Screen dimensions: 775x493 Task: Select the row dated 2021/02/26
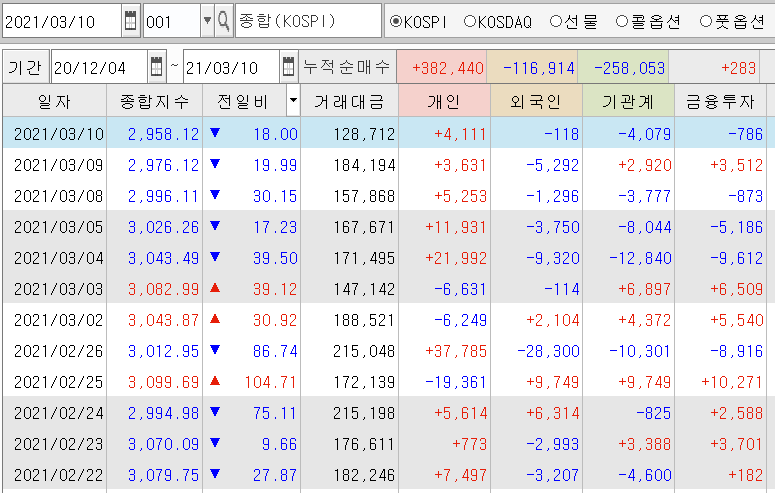pyautogui.click(x=388, y=351)
